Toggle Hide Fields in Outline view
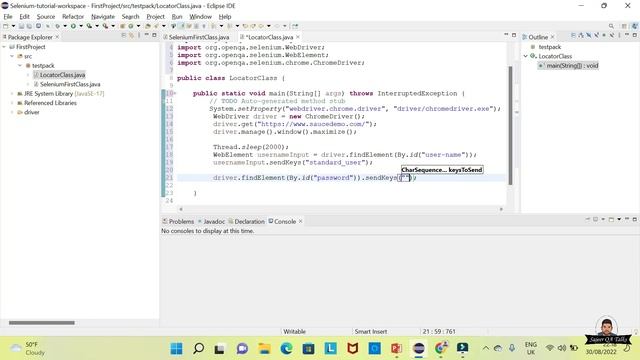The width and height of the screenshot is (640, 360). point(589,36)
